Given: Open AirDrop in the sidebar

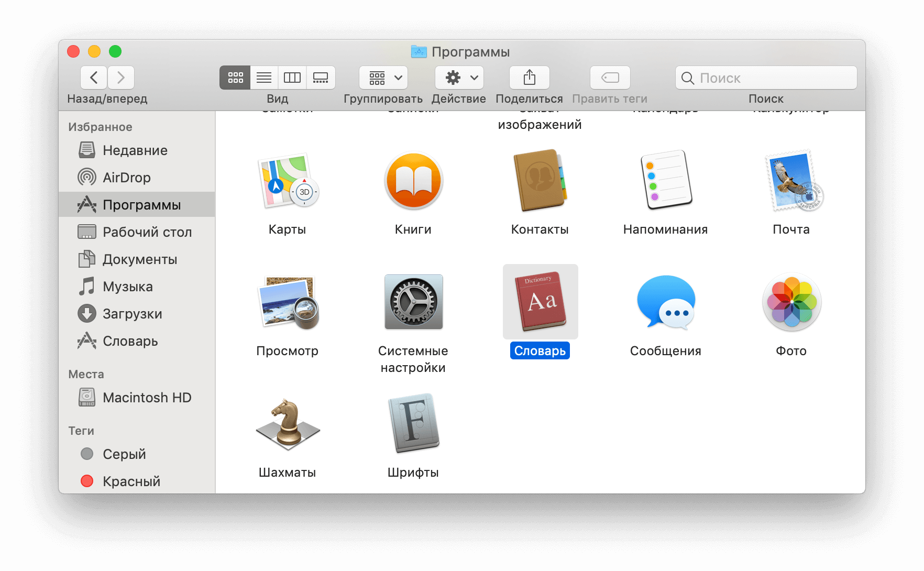Looking at the screenshot, I should click(x=137, y=178).
